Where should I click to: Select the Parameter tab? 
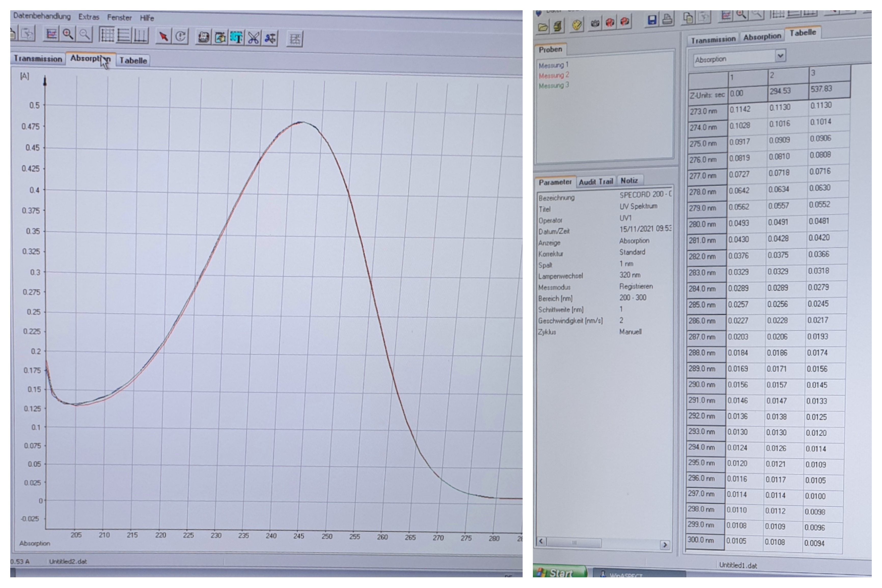click(x=555, y=182)
